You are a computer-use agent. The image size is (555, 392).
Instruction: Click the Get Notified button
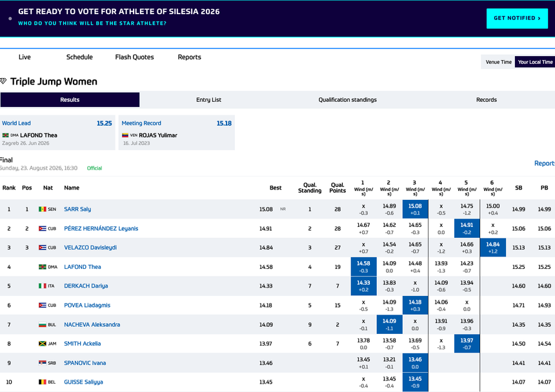[517, 19]
